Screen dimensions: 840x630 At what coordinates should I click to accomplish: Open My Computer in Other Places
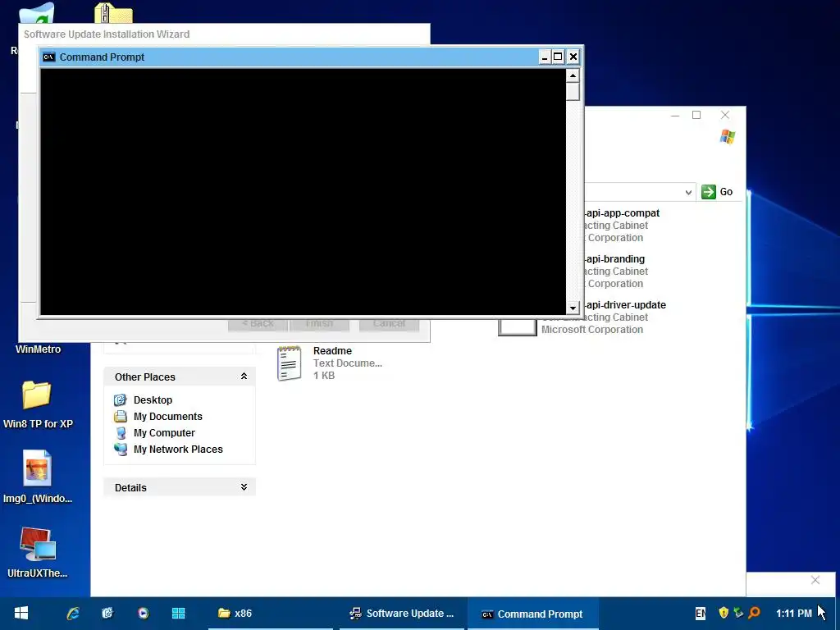coord(164,433)
